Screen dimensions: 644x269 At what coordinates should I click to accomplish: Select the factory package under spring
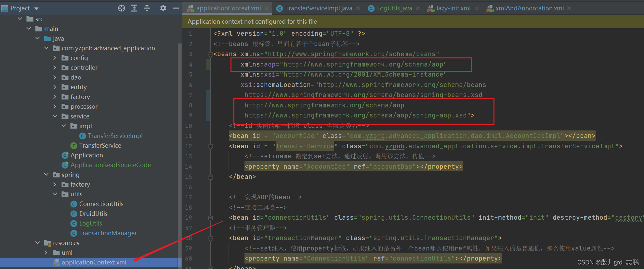coord(80,184)
